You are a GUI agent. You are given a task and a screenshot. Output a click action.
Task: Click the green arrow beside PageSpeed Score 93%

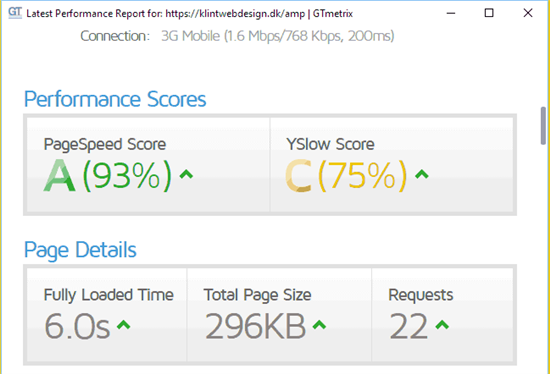186,174
